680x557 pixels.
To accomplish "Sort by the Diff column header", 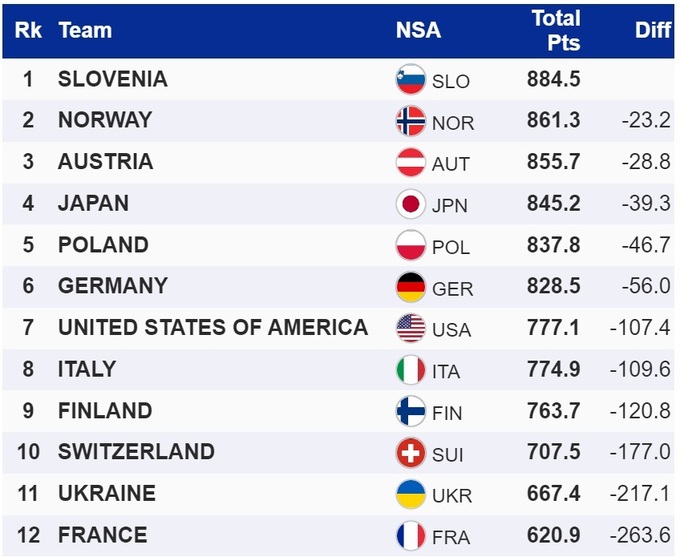I will pyautogui.click(x=652, y=30).
